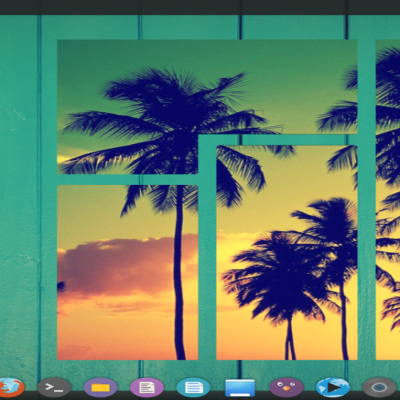Open the gray camera lens icon
Screen dimensions: 400x400
pos(379,388)
